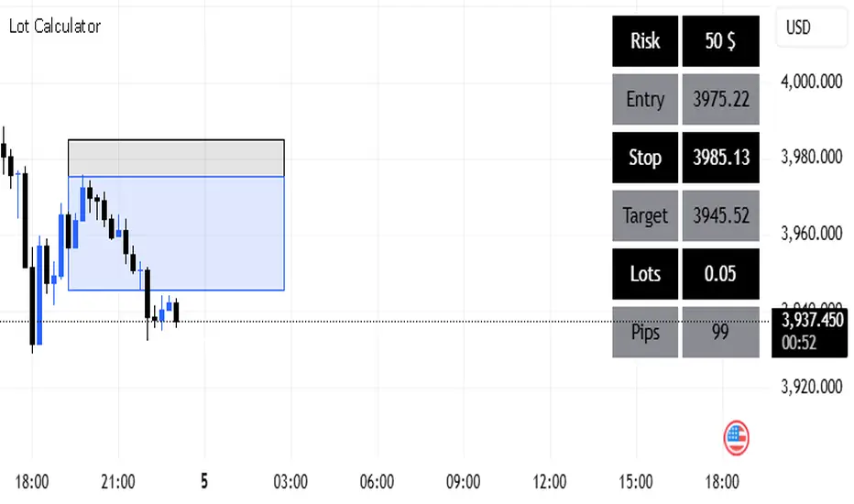Click the 4,000.000 price scale label
This screenshot has height=504, width=854.
coord(811,82)
